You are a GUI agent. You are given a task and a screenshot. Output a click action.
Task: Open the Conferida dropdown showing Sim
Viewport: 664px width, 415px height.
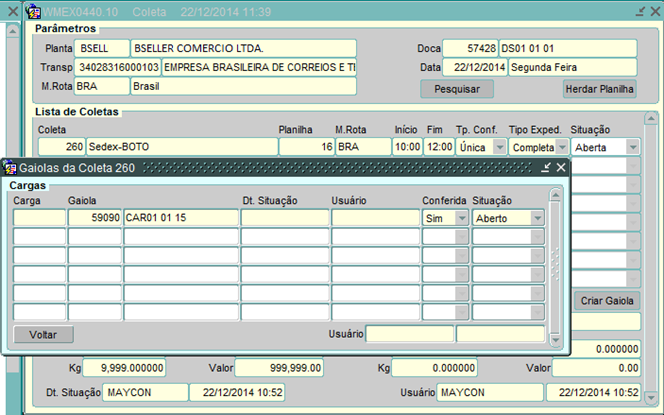[462, 218]
